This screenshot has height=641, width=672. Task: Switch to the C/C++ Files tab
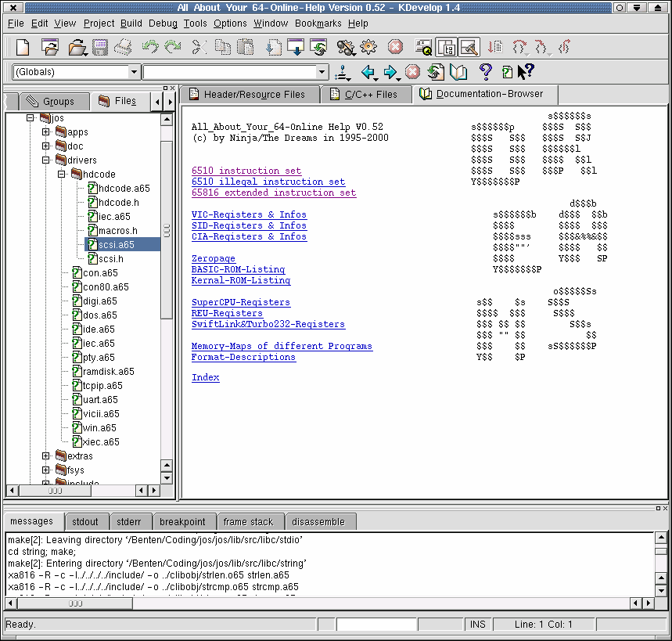tap(365, 95)
